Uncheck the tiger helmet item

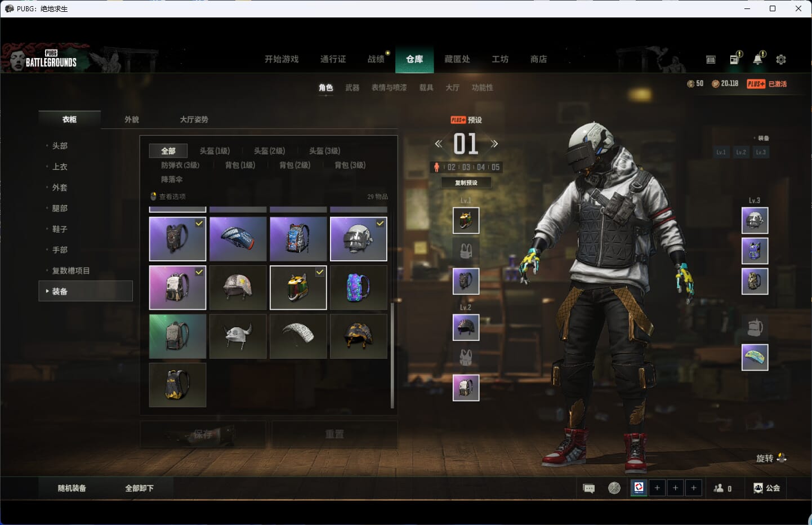(x=298, y=287)
